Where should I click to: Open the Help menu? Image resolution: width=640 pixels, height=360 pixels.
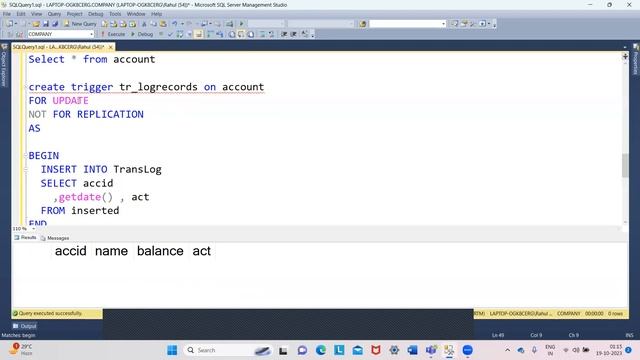156,14
